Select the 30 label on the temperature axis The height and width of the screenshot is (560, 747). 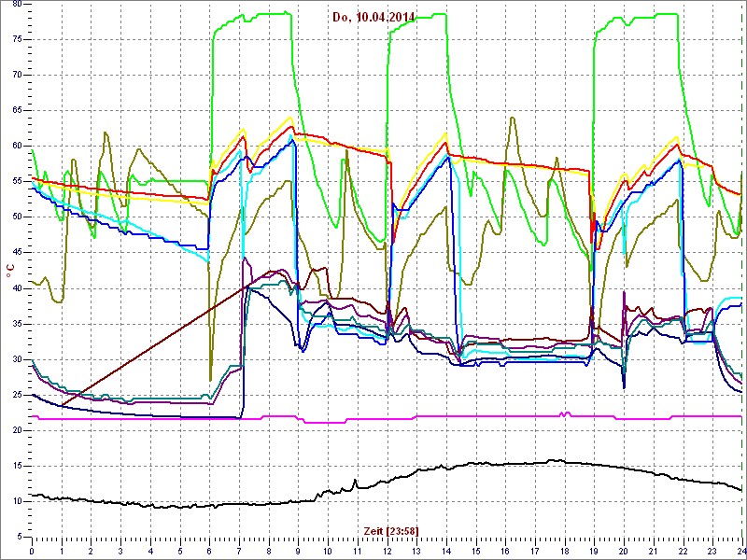(17, 359)
